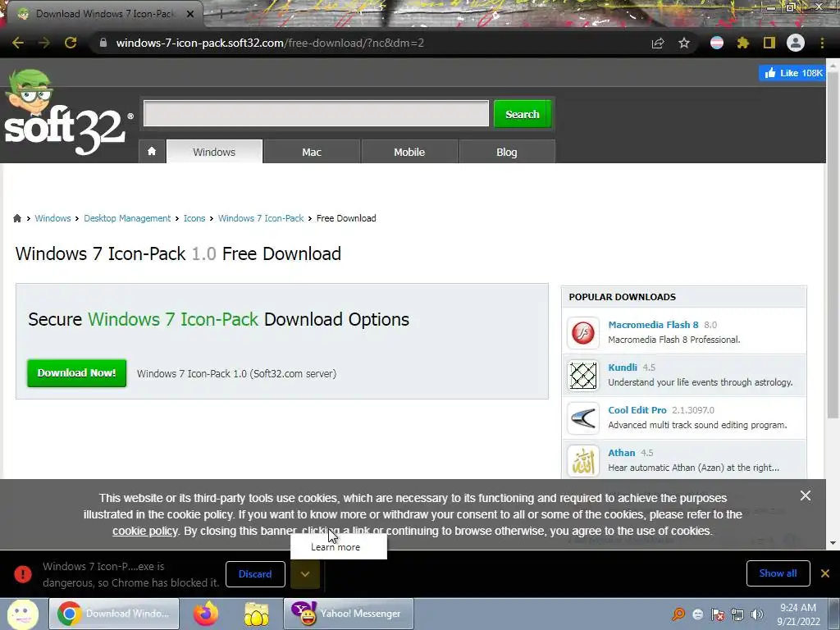Open the Start menu button on the taskbar

[22, 614]
